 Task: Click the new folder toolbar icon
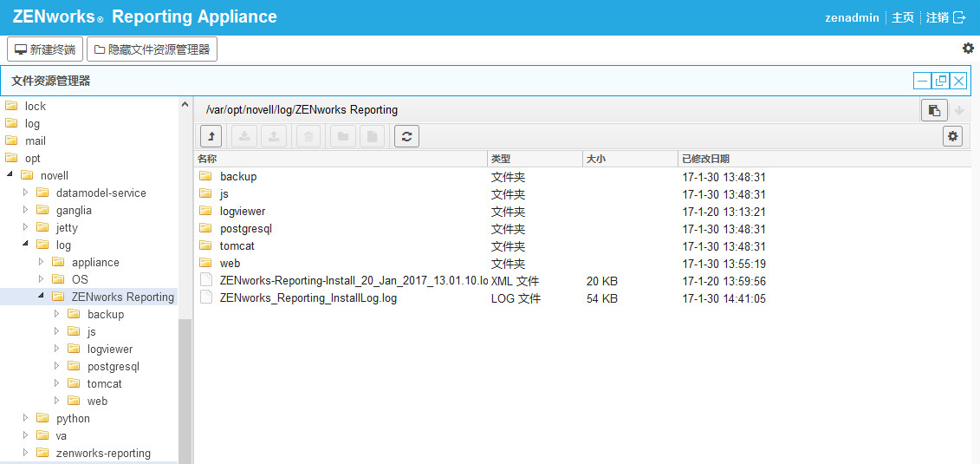point(343,136)
